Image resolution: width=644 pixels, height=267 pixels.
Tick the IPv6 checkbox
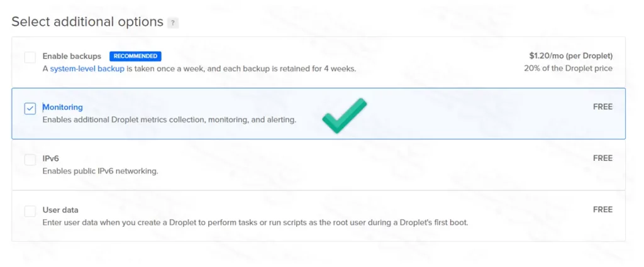point(30,160)
